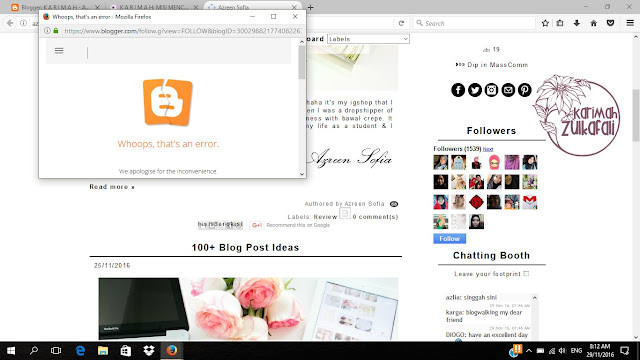Screen dimensions: 640x360
Task: Open the Pinterest social icon
Action: [x=524, y=90]
